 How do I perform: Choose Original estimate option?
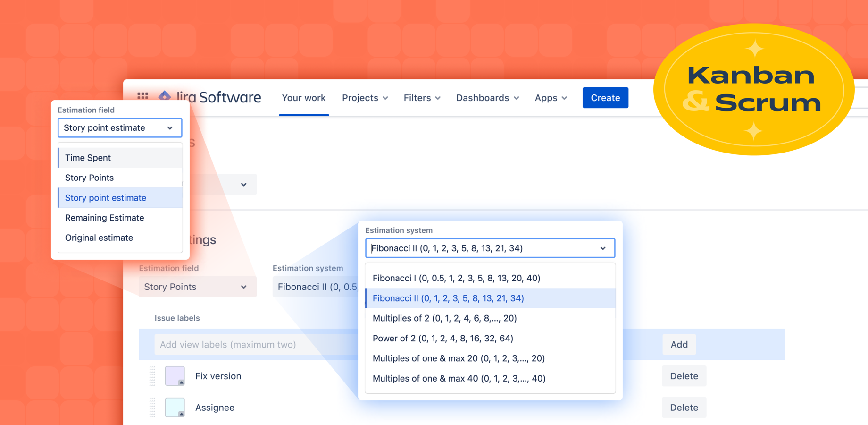120,238
